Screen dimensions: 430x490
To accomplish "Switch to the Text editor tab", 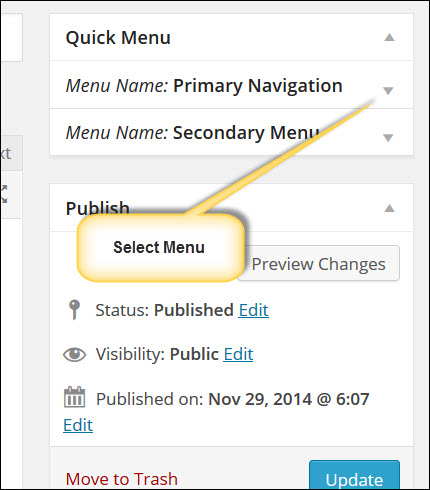I will [6, 153].
